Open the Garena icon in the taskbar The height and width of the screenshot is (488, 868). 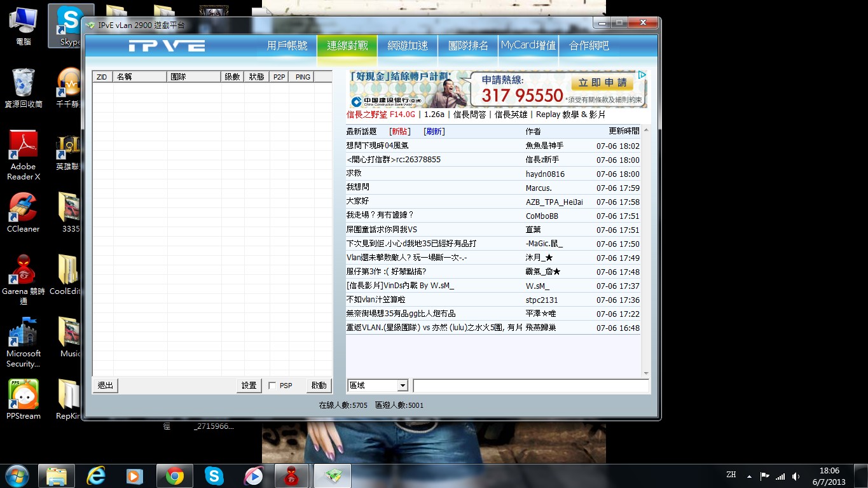(291, 476)
